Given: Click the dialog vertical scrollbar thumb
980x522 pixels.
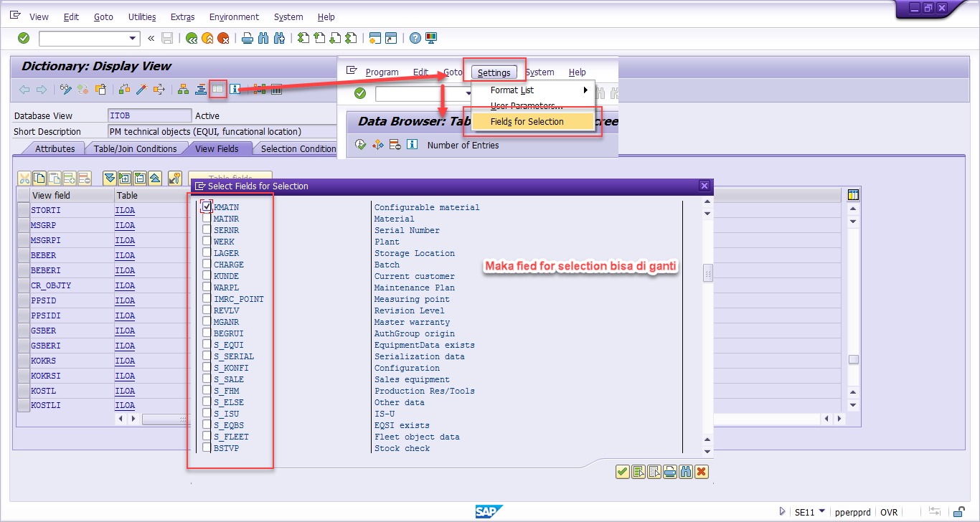Looking at the screenshot, I should [708, 273].
